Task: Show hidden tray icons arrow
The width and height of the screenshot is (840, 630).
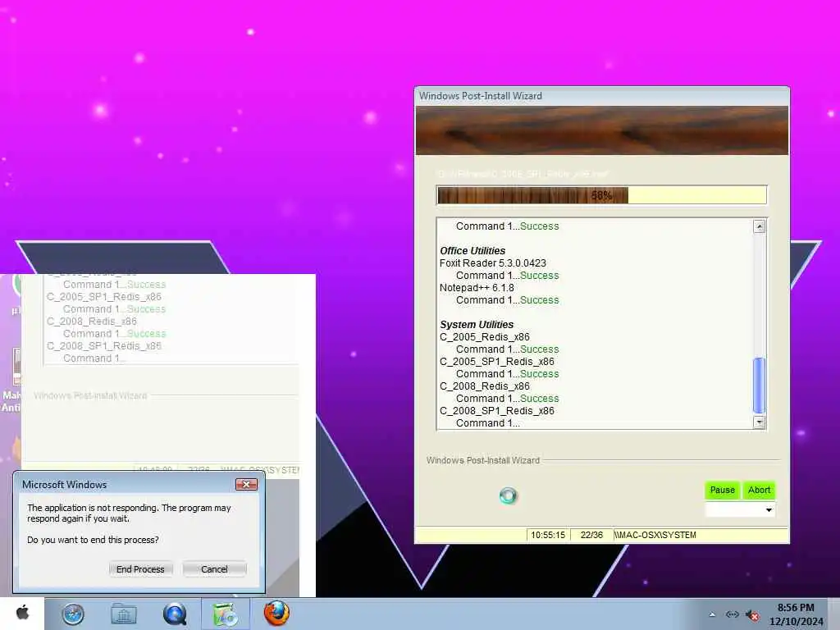Action: (x=712, y=614)
